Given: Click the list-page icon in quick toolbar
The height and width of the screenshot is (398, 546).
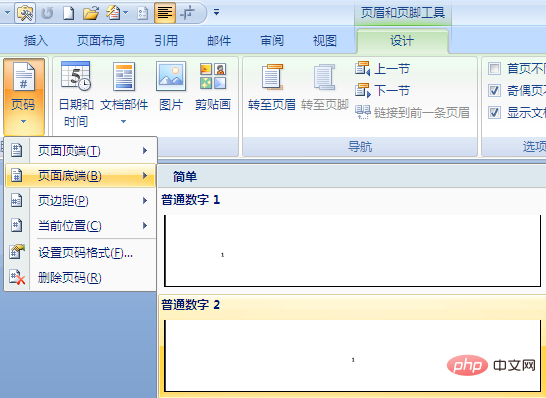Looking at the screenshot, I should 143,13.
